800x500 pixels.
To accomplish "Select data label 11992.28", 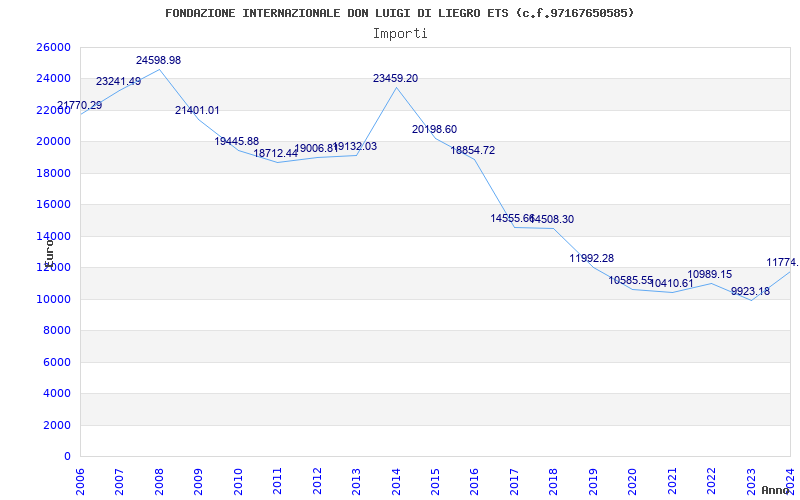I will tap(592, 258).
